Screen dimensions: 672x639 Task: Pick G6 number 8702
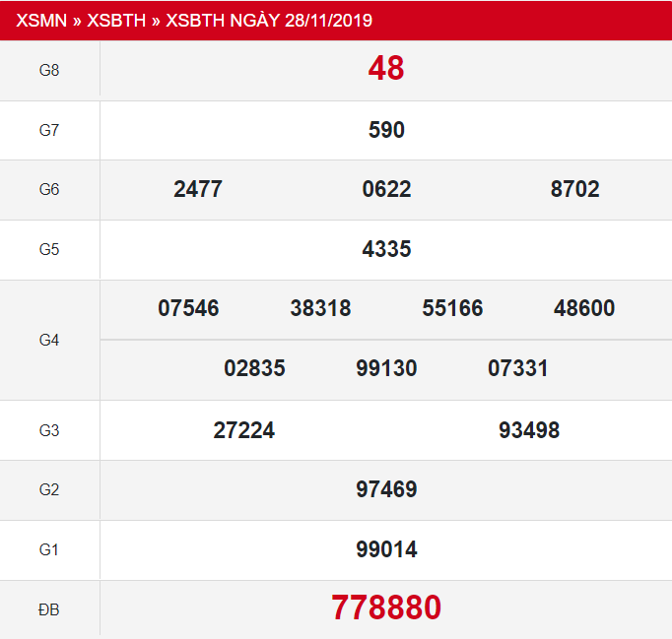click(x=574, y=189)
